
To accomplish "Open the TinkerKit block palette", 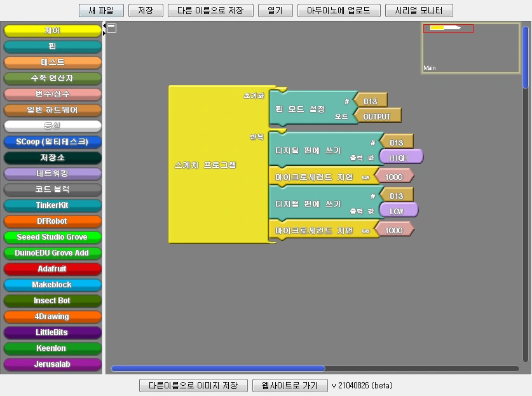I will pyautogui.click(x=52, y=205).
